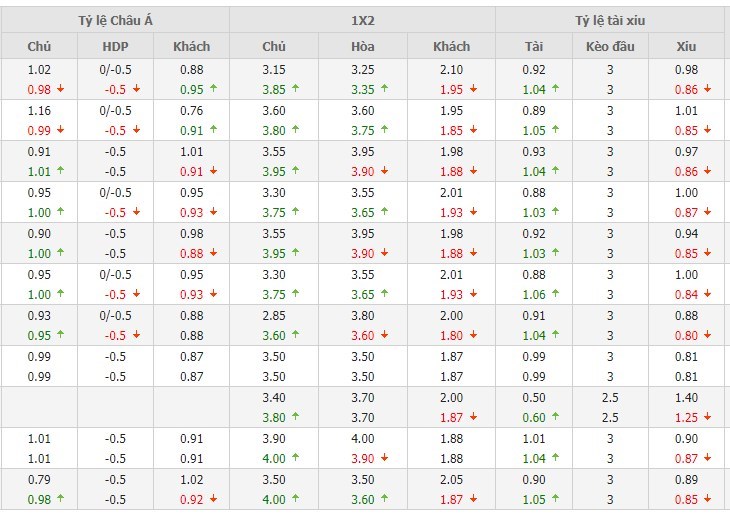This screenshot has width=730, height=515.
Task: Select the Tỷ lệ Châu Á header
Action: 115,20
